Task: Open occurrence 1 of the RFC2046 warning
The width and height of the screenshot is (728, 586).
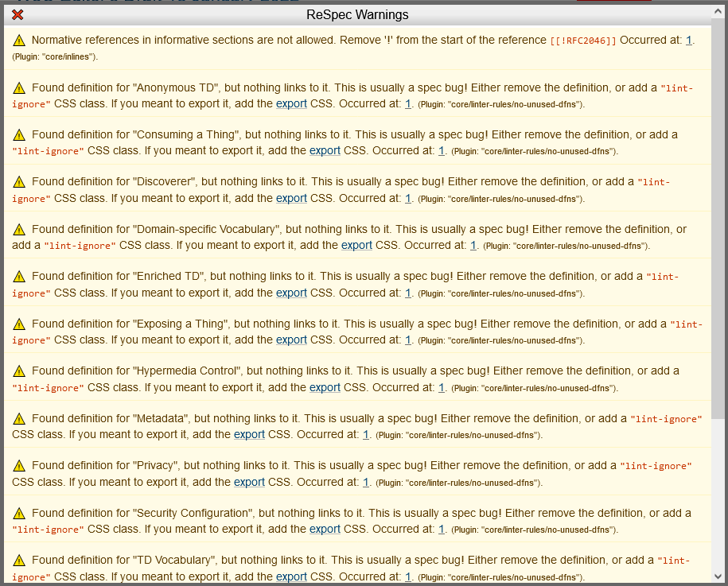Action: 688,40
